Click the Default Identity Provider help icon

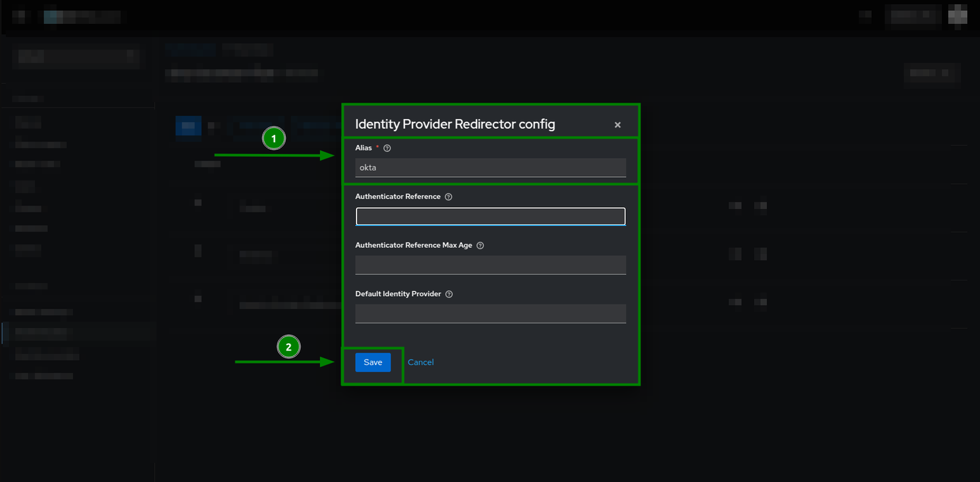click(448, 293)
